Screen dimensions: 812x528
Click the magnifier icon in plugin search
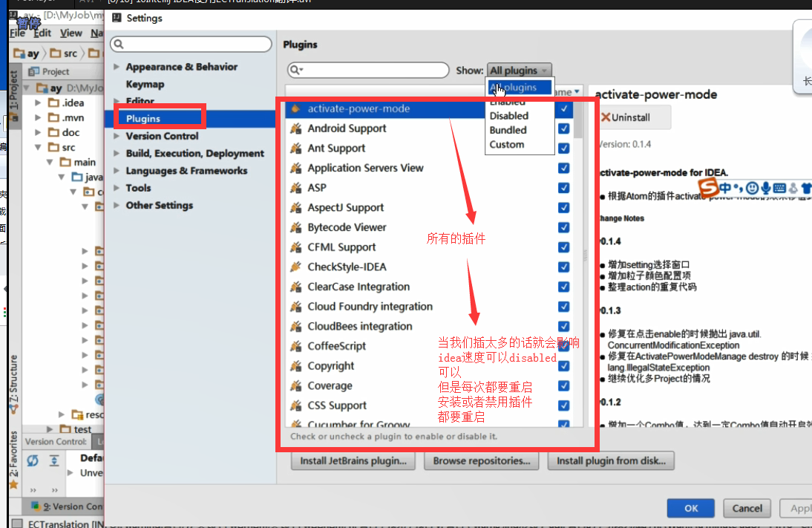tap(296, 70)
